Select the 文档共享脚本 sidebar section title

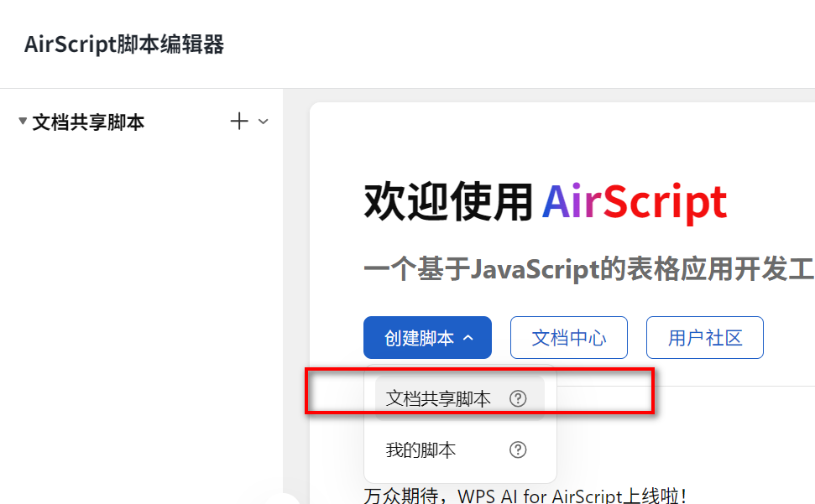pos(88,122)
